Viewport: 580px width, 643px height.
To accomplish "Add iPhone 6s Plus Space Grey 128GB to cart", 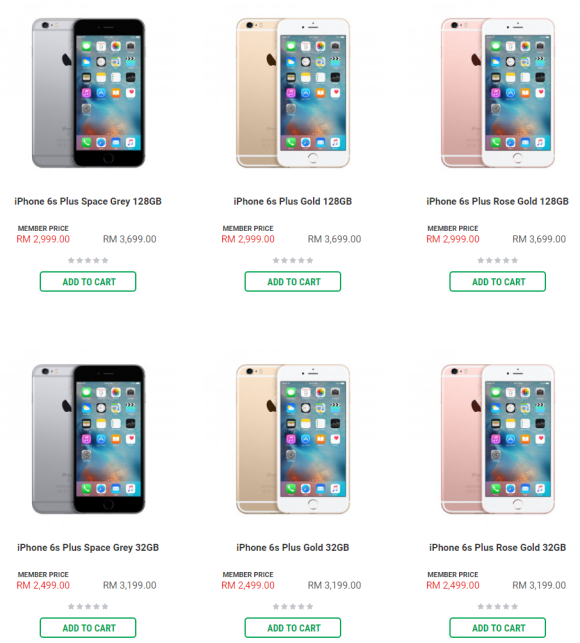I will pyautogui.click(x=88, y=282).
